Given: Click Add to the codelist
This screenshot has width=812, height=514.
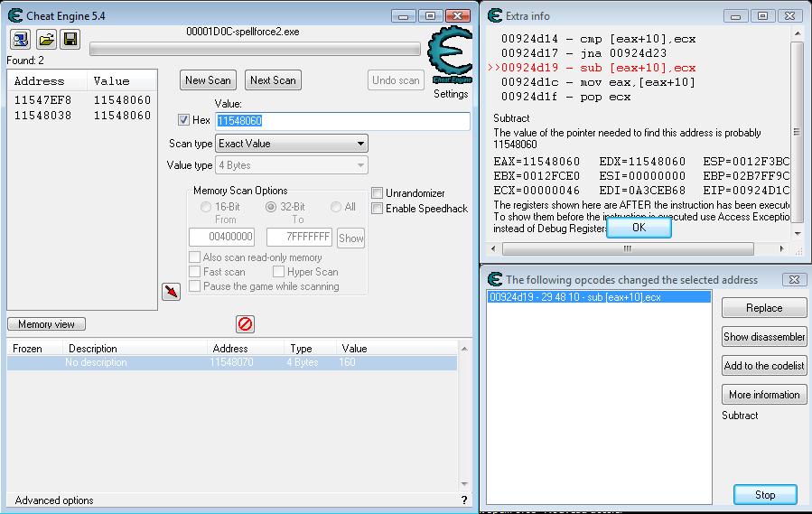Looking at the screenshot, I should tap(764, 366).
